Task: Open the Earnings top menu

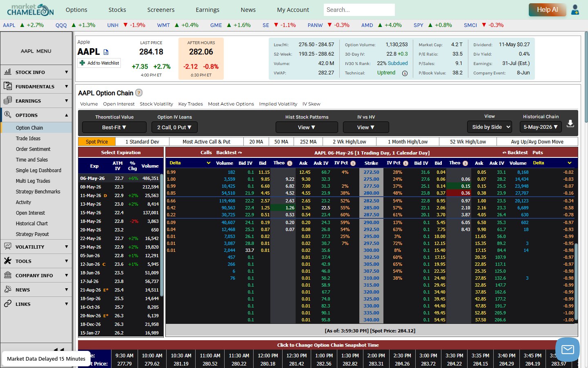Action: point(207,10)
